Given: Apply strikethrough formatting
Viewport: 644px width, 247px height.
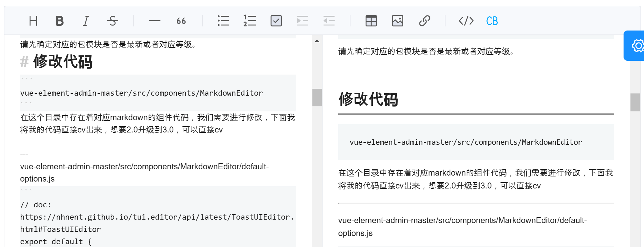Looking at the screenshot, I should pyautogui.click(x=112, y=21).
